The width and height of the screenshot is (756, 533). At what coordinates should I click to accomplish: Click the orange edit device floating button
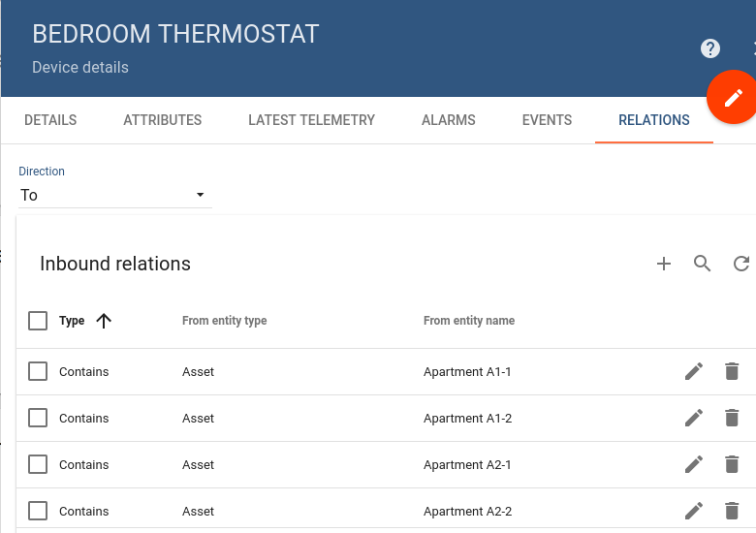click(732, 98)
